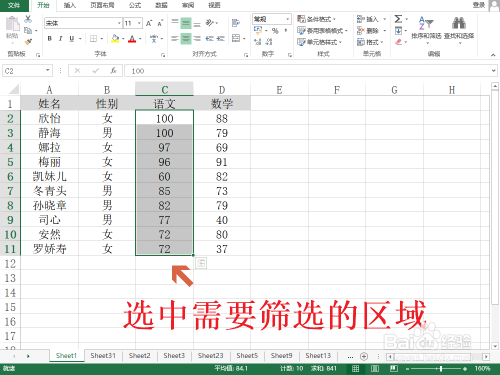Open number format dropdown

pyautogui.click(x=288, y=19)
